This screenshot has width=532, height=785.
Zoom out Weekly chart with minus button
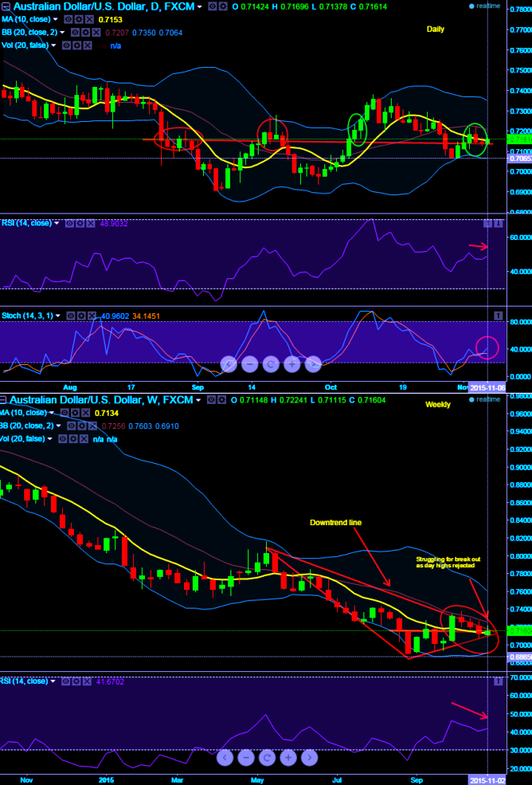pyautogui.click(x=246, y=757)
